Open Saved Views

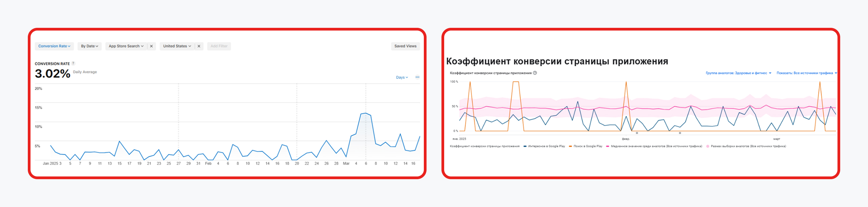pos(405,46)
